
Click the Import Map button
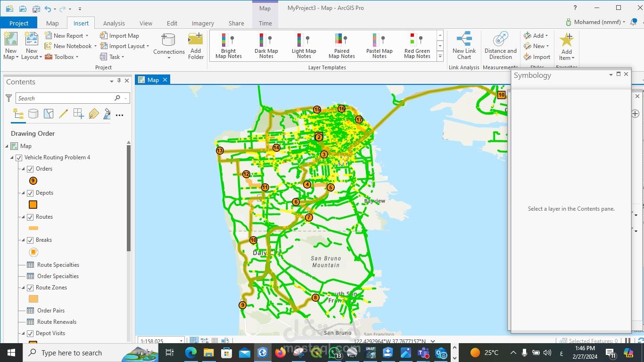click(x=119, y=35)
